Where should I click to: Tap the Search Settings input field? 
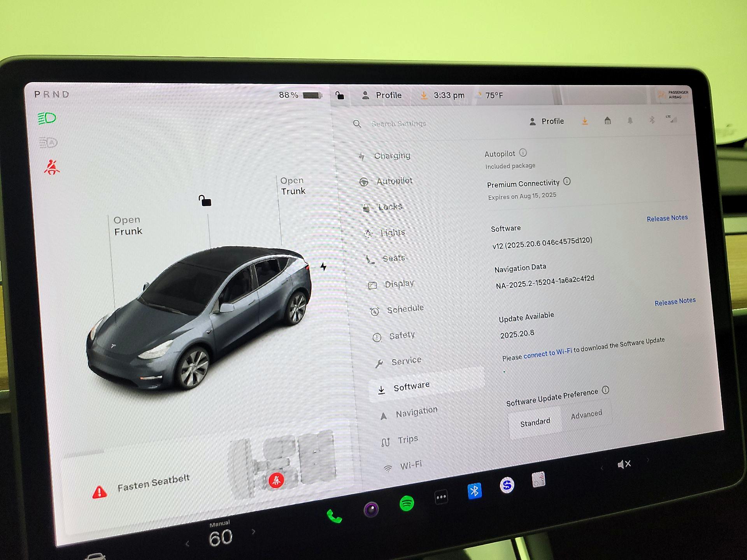click(398, 124)
